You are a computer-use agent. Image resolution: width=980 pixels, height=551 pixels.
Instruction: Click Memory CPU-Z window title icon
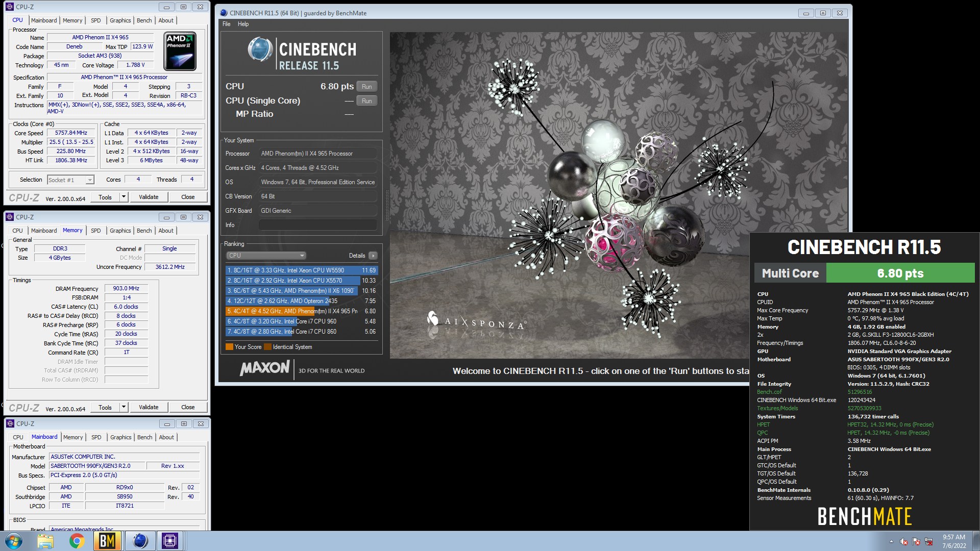coord(10,217)
